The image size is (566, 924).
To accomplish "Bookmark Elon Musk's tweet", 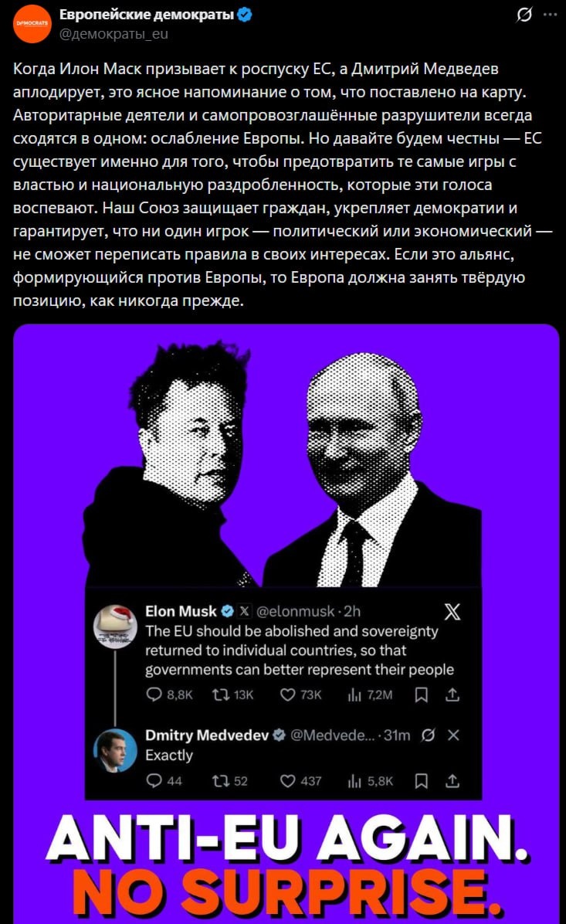I will (x=421, y=695).
